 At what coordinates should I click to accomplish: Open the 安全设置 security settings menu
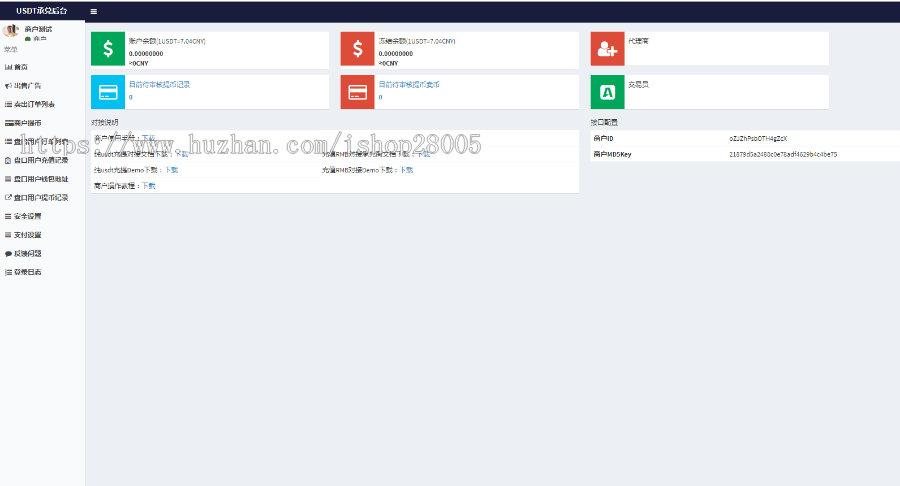click(28, 216)
